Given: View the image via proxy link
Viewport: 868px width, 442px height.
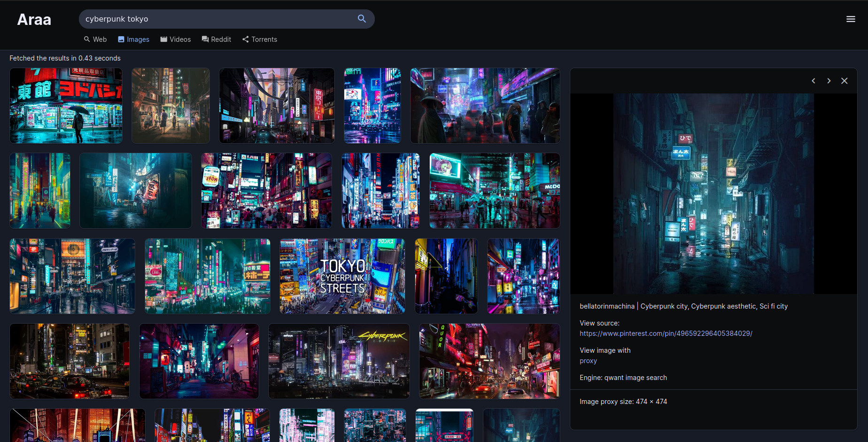Looking at the screenshot, I should click(x=588, y=361).
